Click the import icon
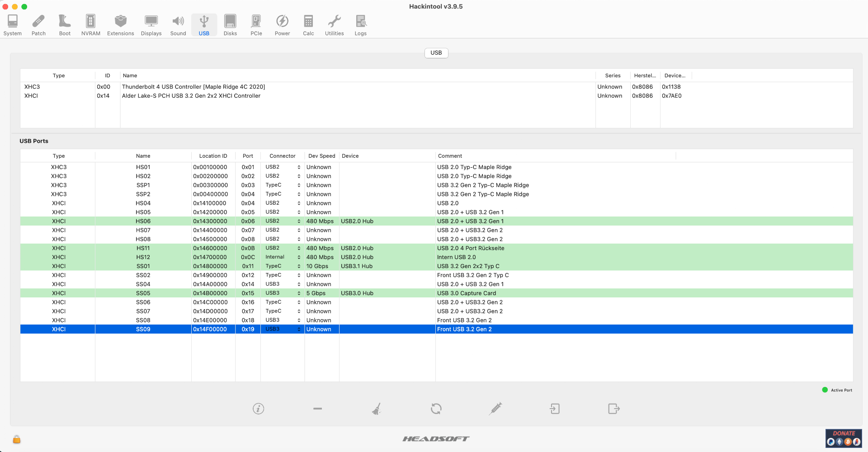The image size is (868, 452). [x=555, y=409]
